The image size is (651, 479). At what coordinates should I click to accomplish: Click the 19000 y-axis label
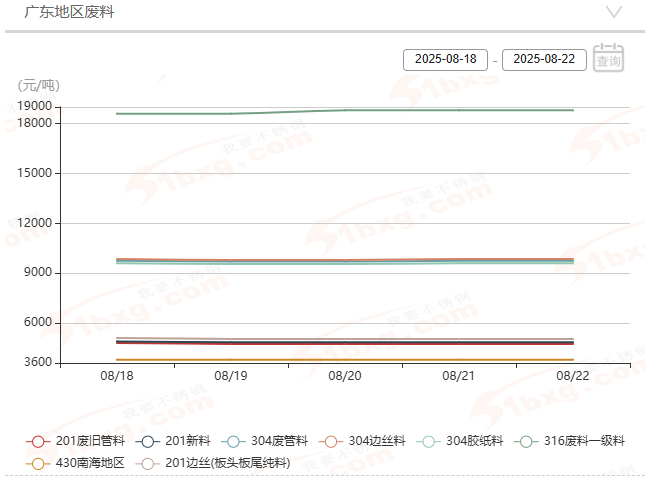[36, 106]
